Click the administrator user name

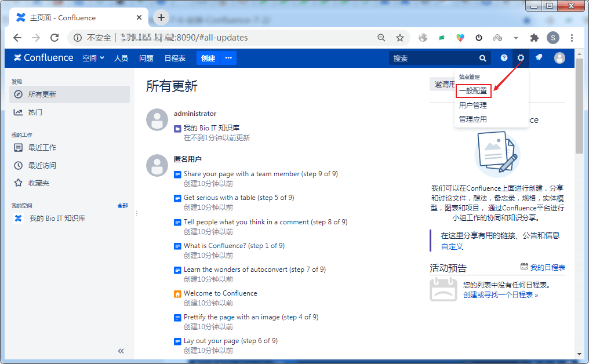[x=195, y=114]
